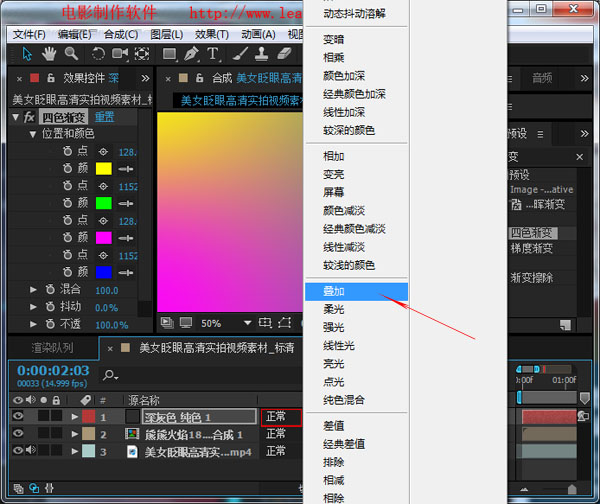Toggle the in/out duration pane braces button
The width and height of the screenshot is (600, 504).
point(49,488)
